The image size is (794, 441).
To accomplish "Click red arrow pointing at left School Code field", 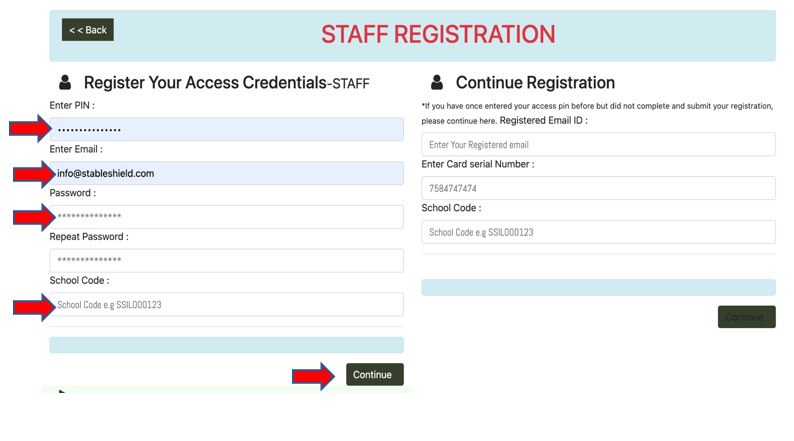I will [x=34, y=305].
